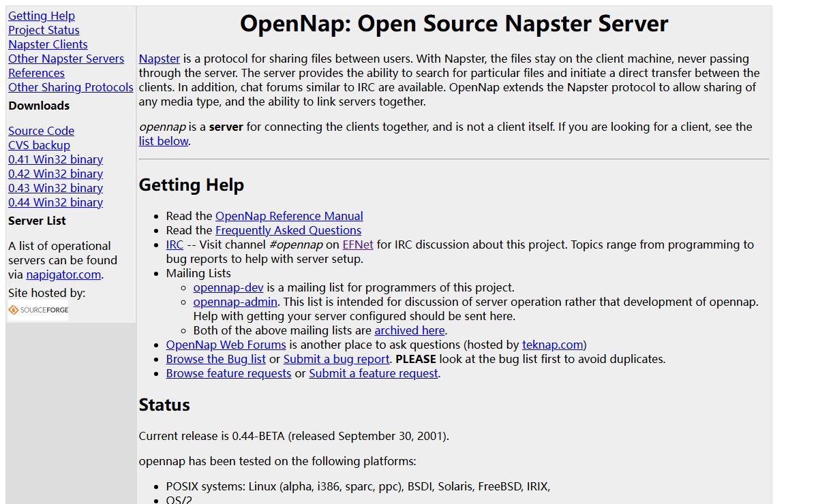Viewport: 818px width, 504px height.
Task: Follow the 'list below' link
Action: pyautogui.click(x=164, y=141)
